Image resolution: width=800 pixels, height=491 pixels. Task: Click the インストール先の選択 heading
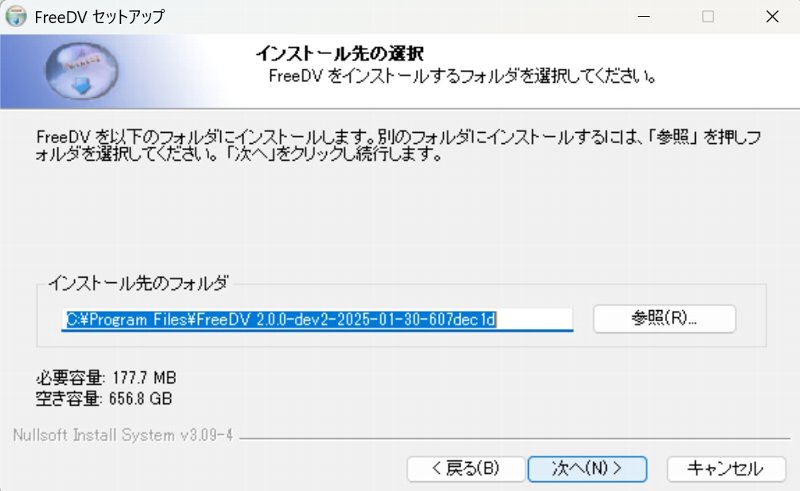pos(339,53)
